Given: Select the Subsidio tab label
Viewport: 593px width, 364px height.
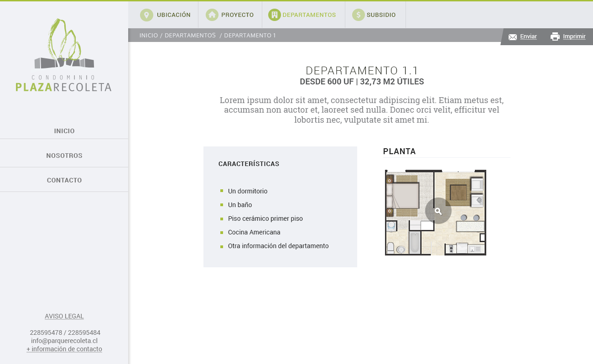Looking at the screenshot, I should [x=381, y=15].
